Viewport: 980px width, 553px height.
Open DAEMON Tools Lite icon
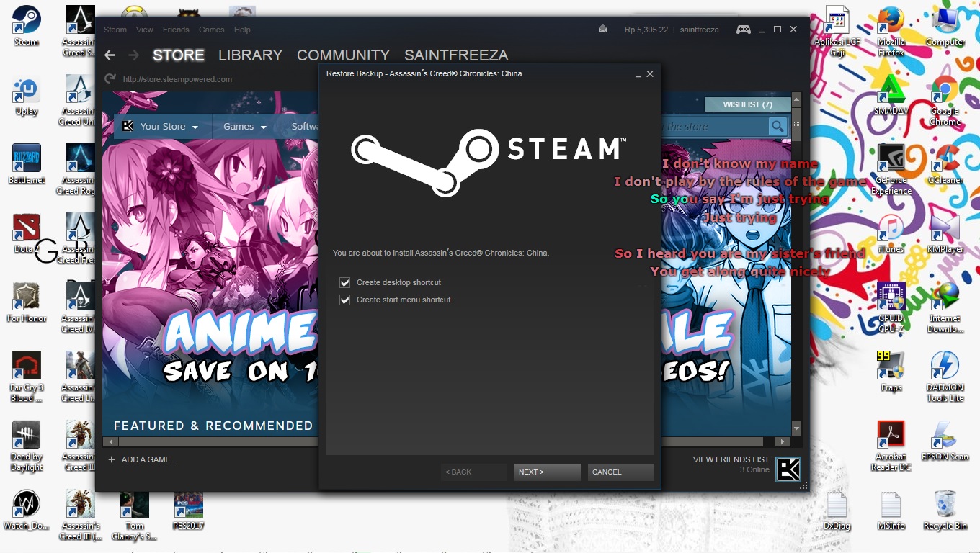pos(945,377)
